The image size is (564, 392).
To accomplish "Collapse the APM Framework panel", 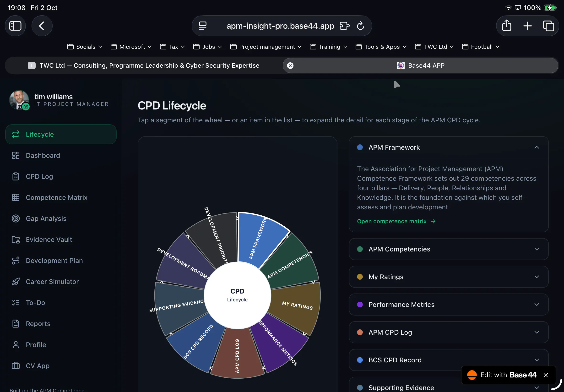I will tap(448, 147).
